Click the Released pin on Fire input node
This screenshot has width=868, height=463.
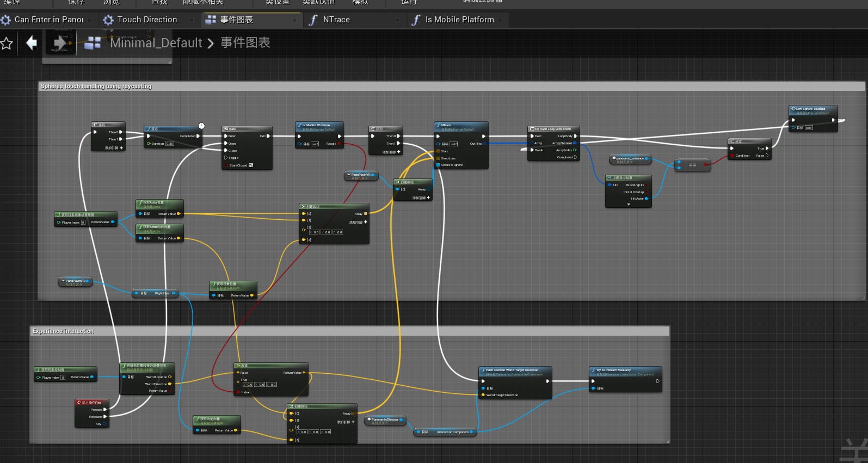point(105,417)
